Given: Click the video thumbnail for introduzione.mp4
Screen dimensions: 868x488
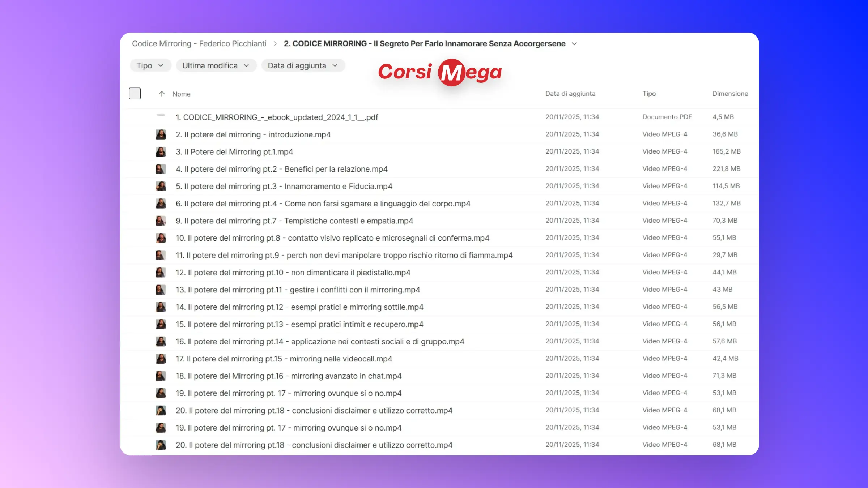Looking at the screenshot, I should coord(161,134).
